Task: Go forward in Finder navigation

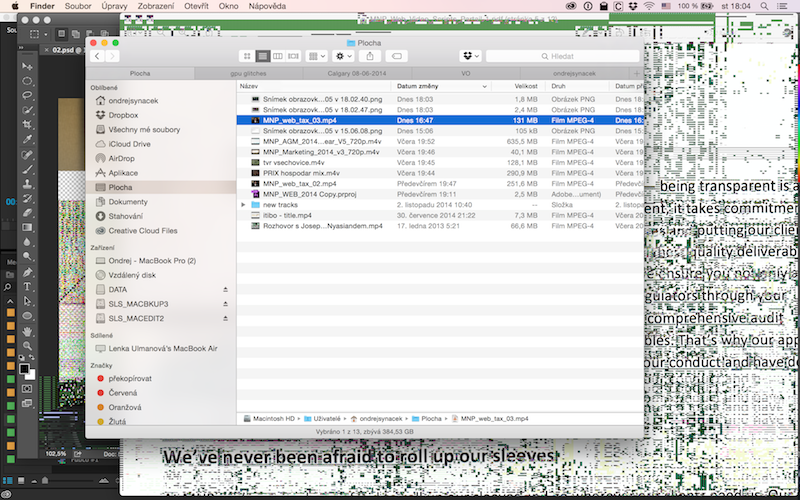Action: coord(112,56)
